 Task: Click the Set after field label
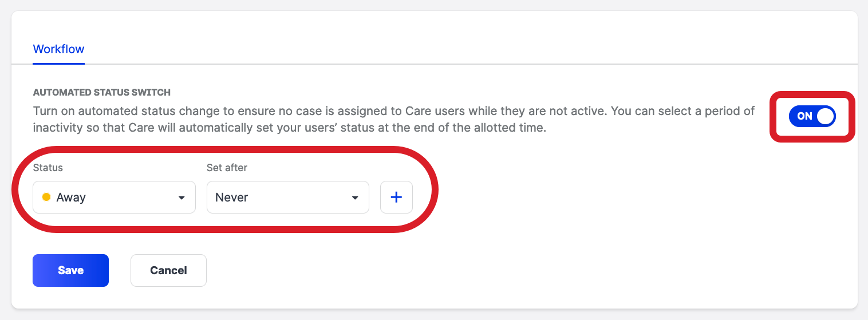227,168
